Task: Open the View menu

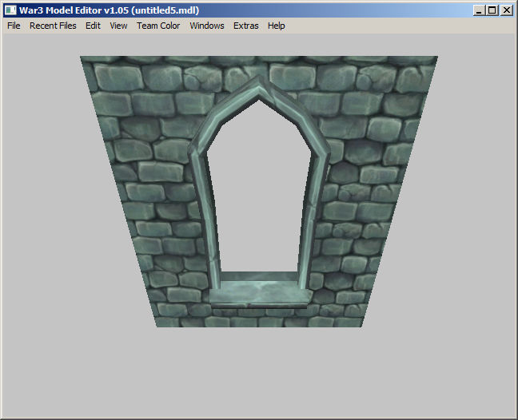Action: coord(118,26)
